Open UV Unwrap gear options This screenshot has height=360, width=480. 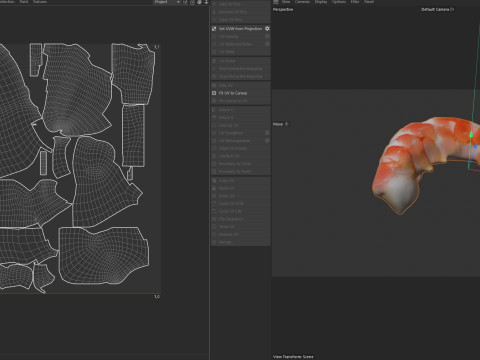point(267,36)
